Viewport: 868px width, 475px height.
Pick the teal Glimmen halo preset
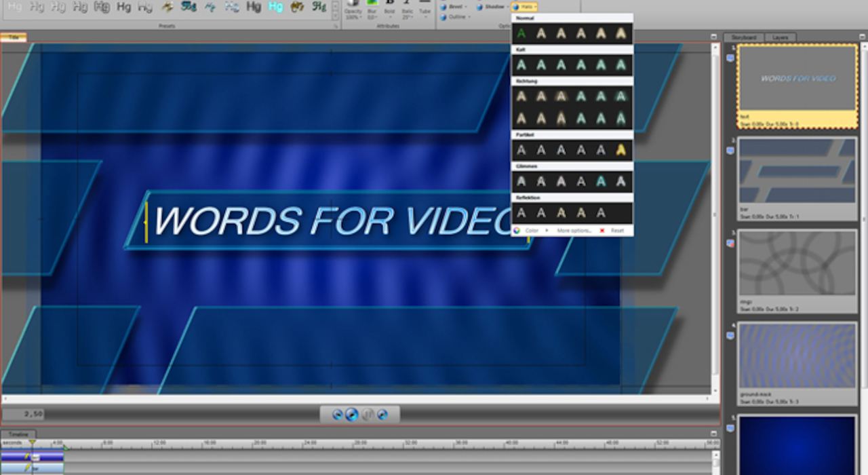point(601,182)
